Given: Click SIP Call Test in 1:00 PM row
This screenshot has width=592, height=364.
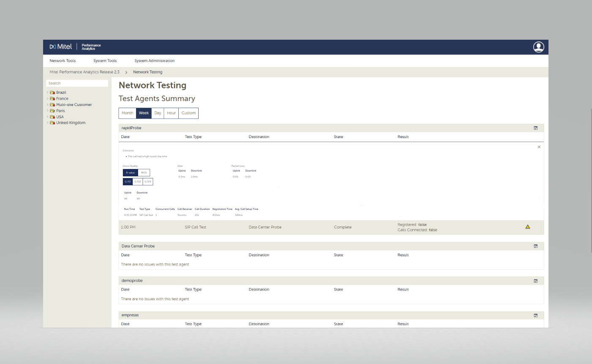Looking at the screenshot, I should click(x=195, y=227).
